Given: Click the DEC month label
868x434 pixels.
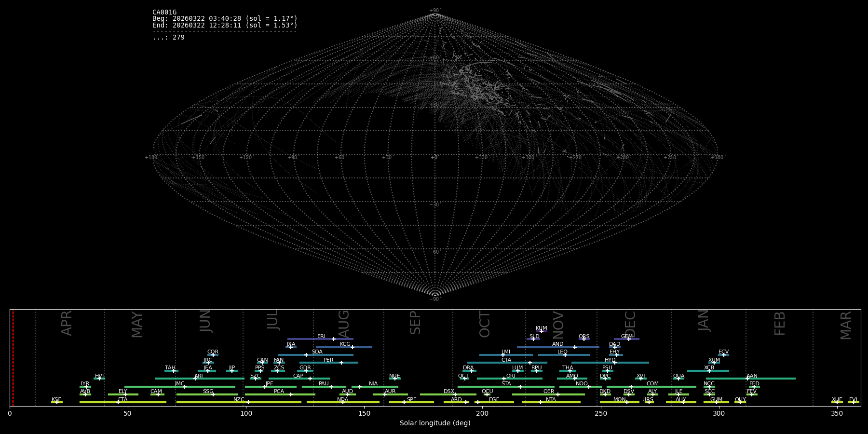Looking at the screenshot, I should (630, 324).
